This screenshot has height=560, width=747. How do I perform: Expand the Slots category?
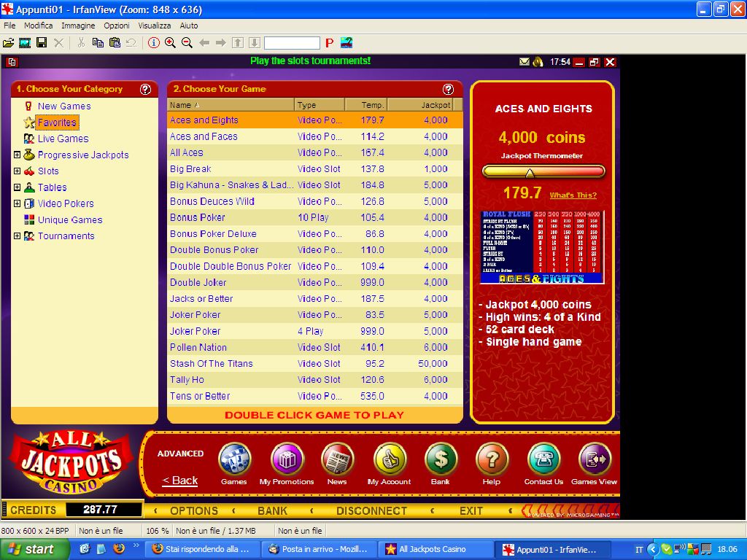[x=18, y=171]
